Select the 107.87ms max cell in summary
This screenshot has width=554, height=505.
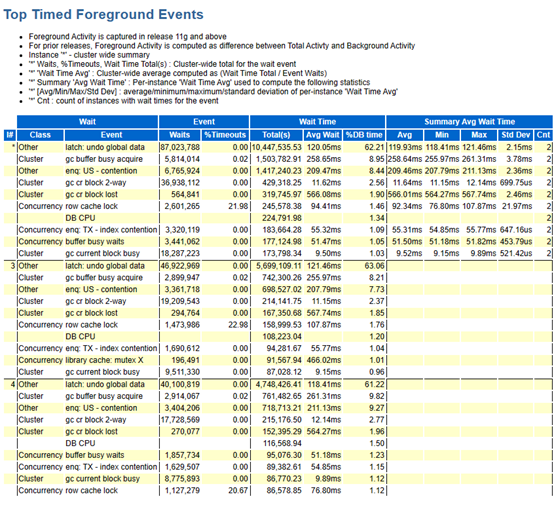(x=479, y=206)
